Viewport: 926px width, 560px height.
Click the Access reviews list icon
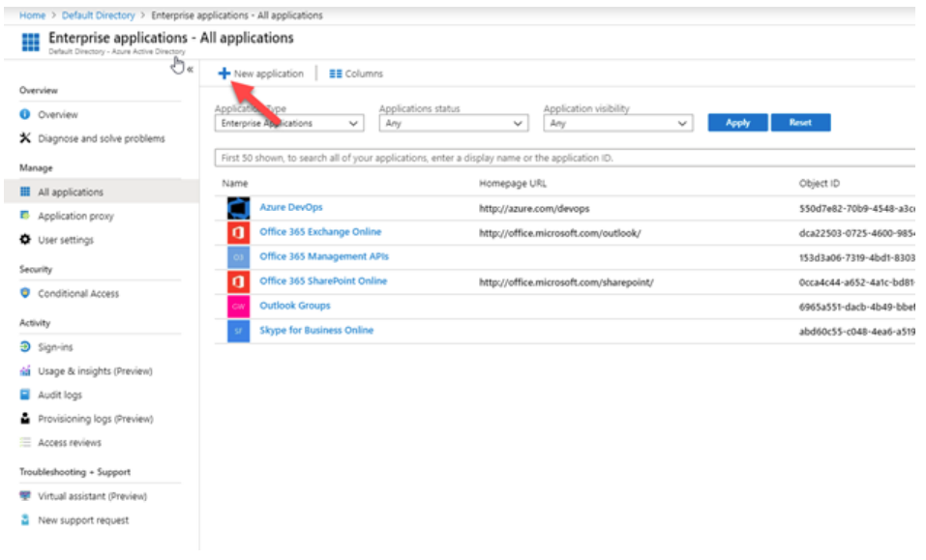pos(25,443)
